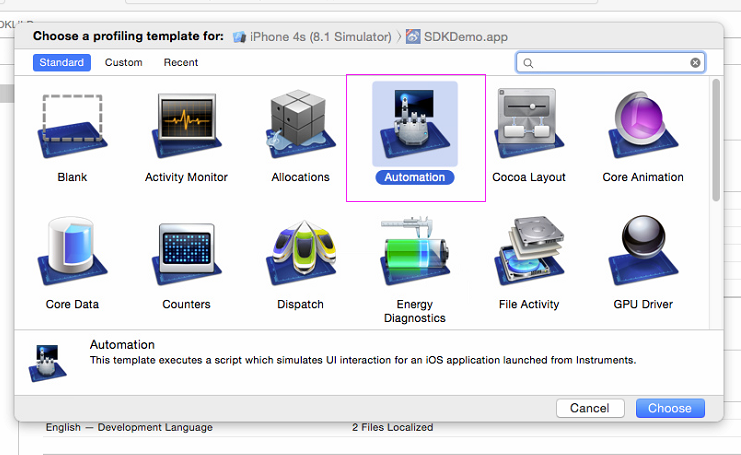Image resolution: width=741 pixels, height=455 pixels.
Task: Switch to the Recent tab
Action: click(x=181, y=62)
